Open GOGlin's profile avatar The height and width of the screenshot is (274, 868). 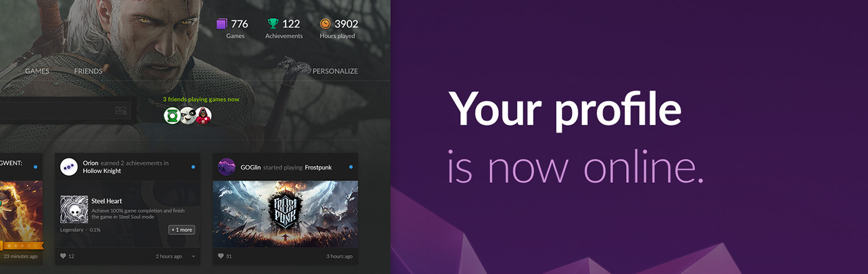[x=227, y=167]
